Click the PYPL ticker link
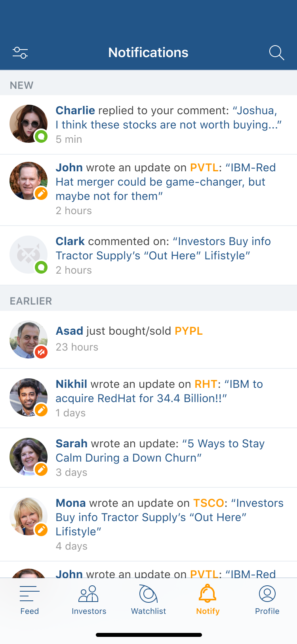This screenshot has height=644, width=297. [x=189, y=331]
